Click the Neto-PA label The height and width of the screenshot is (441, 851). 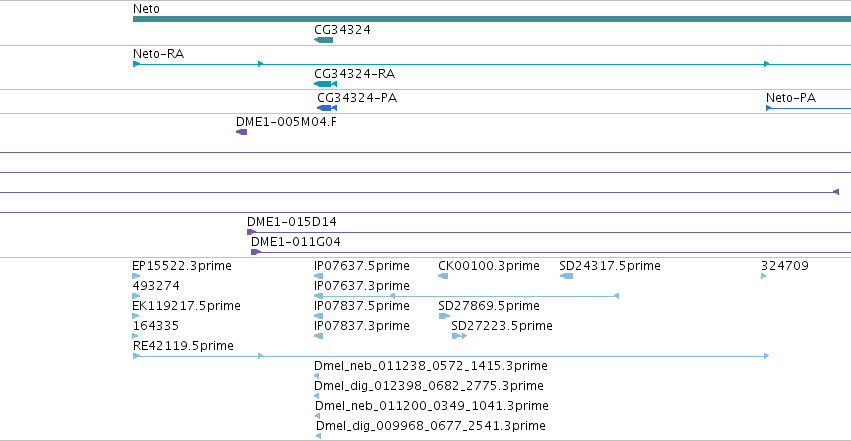pos(791,98)
